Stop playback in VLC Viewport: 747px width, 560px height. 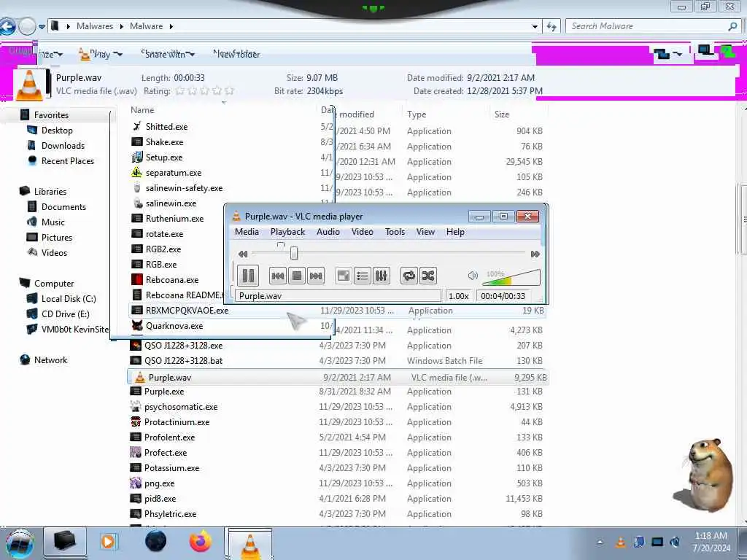pos(297,276)
